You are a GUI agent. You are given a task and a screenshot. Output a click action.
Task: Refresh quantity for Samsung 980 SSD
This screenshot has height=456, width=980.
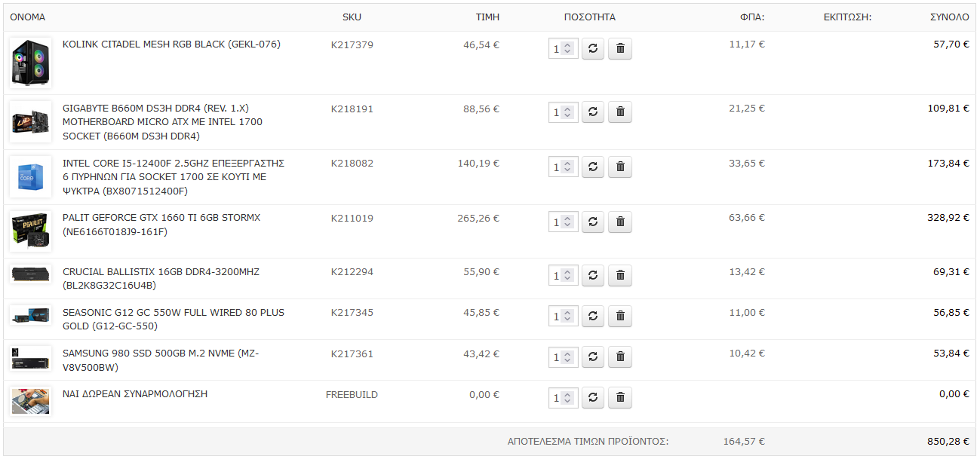pos(593,357)
